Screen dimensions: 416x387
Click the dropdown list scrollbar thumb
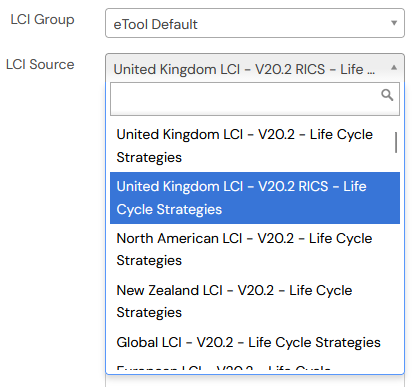pyautogui.click(x=396, y=142)
